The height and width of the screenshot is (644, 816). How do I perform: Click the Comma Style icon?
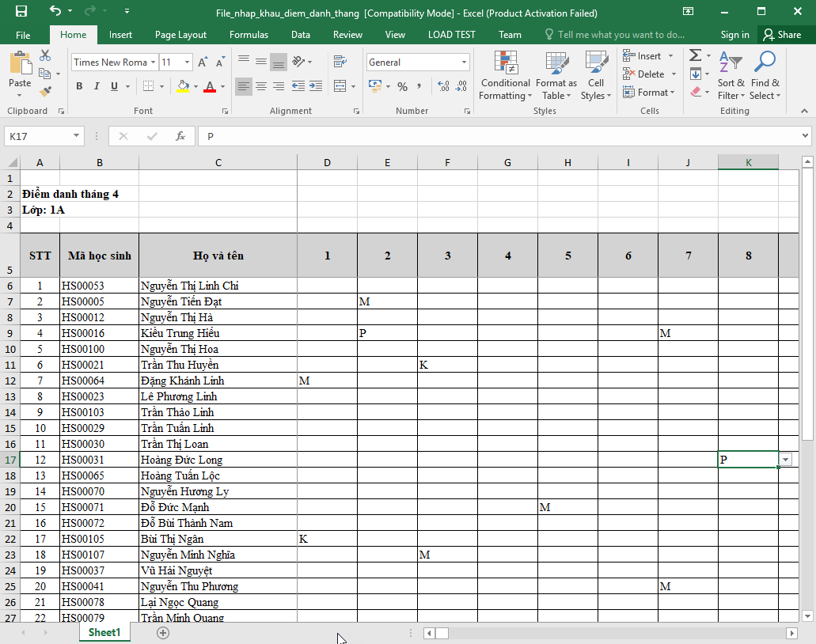(419, 86)
